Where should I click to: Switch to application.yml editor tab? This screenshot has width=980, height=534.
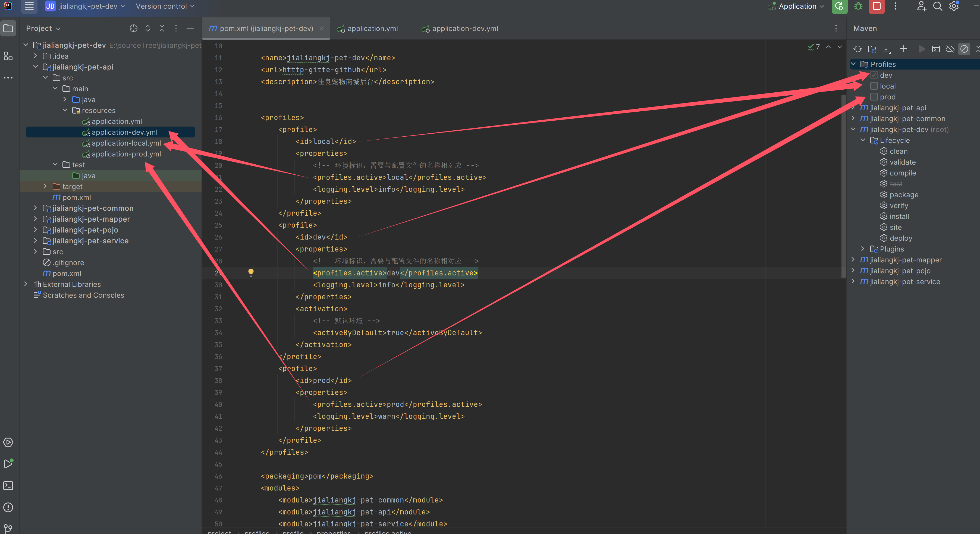[367, 29]
